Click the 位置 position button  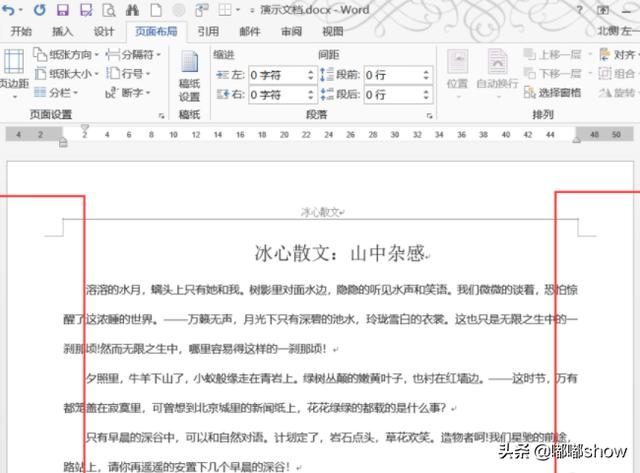point(457,74)
